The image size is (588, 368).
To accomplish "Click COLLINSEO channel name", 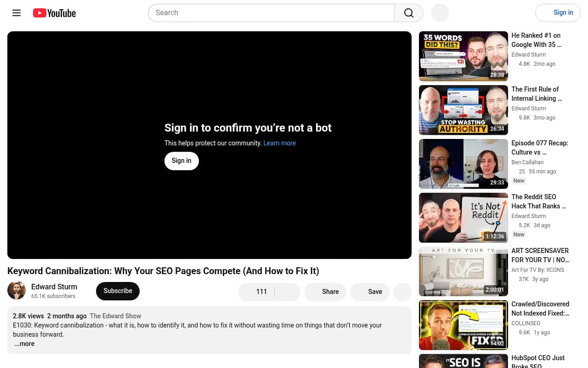I will [526, 323].
